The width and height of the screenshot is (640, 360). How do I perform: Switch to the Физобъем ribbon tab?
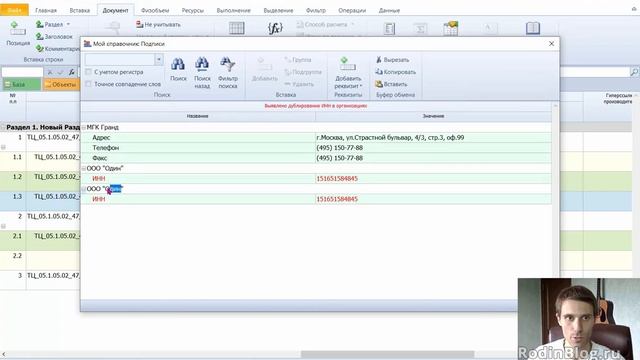coord(155,10)
